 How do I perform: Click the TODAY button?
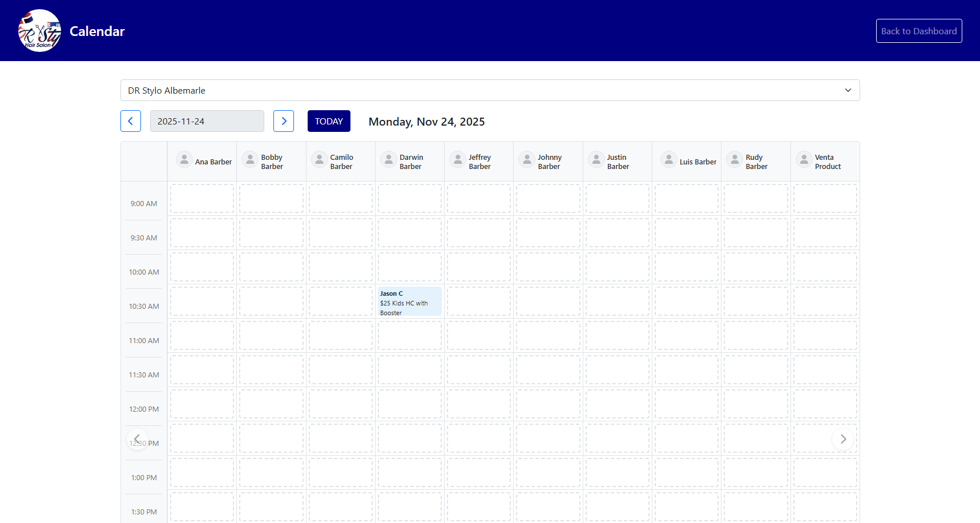click(329, 121)
